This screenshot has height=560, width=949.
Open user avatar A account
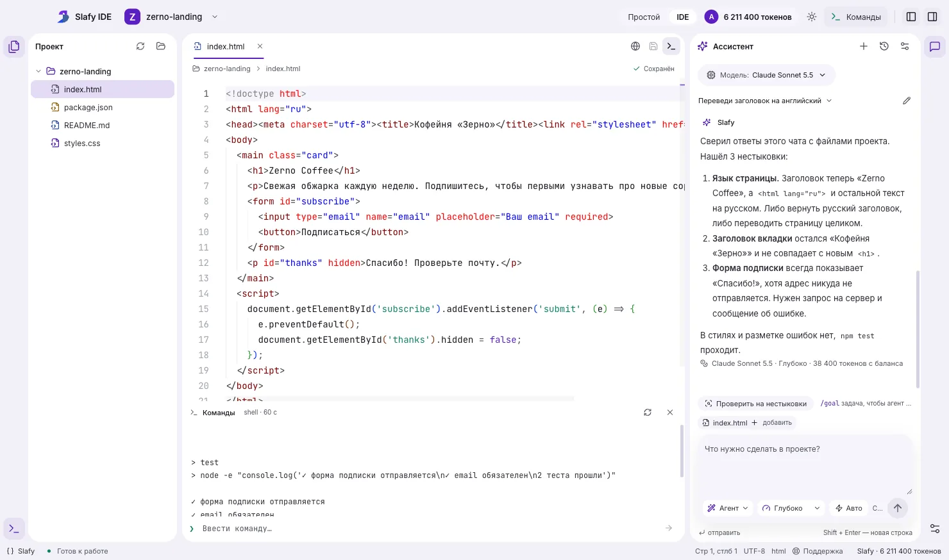tap(711, 17)
